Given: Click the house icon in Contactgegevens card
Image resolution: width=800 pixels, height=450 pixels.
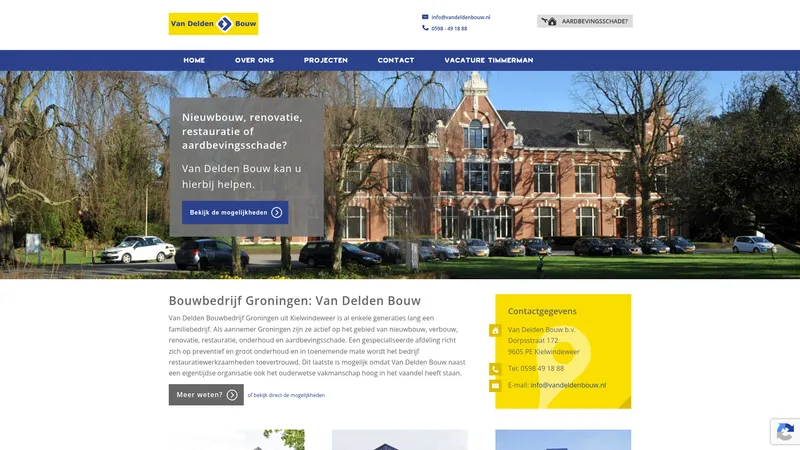Looking at the screenshot, I should [495, 331].
